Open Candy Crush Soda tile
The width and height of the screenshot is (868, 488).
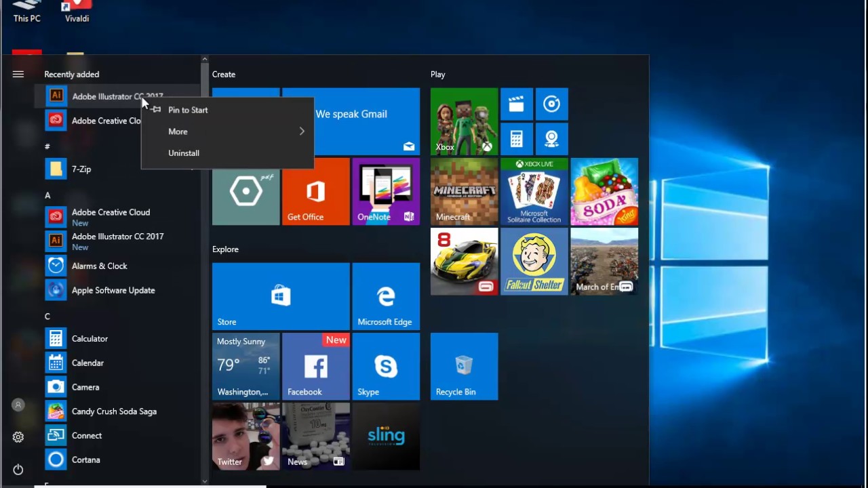tap(604, 191)
